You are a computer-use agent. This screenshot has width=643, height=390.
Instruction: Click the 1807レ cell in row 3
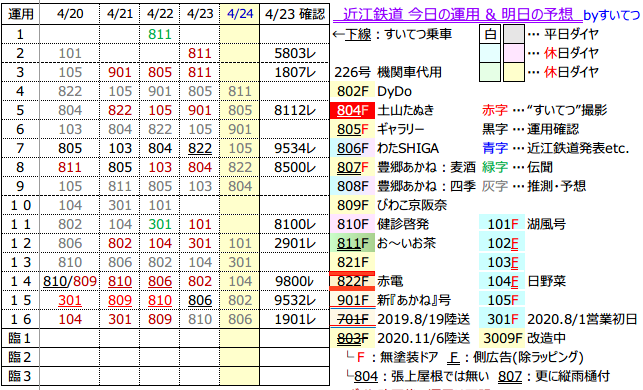294,72
